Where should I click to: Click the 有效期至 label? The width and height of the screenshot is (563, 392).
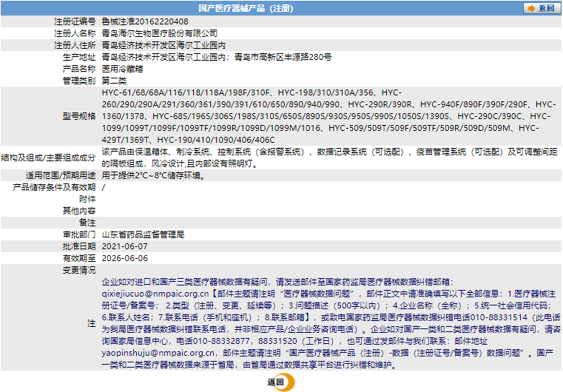click(x=79, y=258)
